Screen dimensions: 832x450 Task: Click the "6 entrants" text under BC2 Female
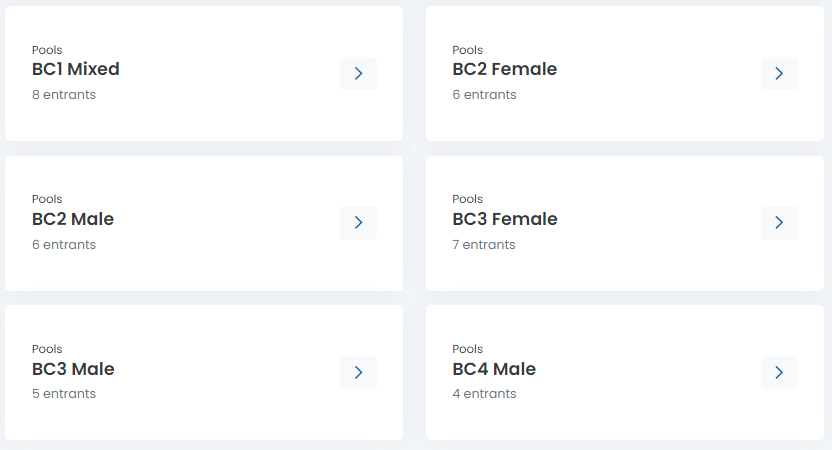click(x=484, y=95)
